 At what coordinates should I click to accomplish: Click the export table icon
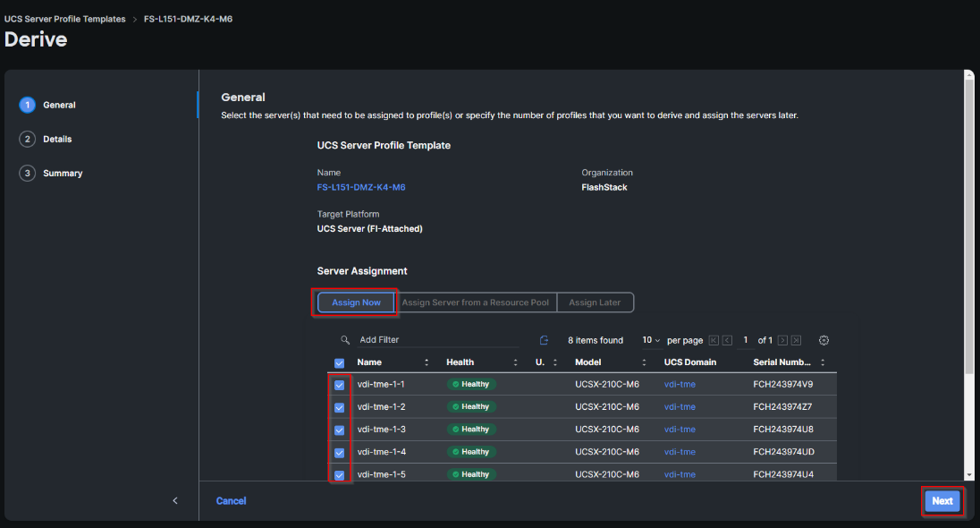coord(544,340)
